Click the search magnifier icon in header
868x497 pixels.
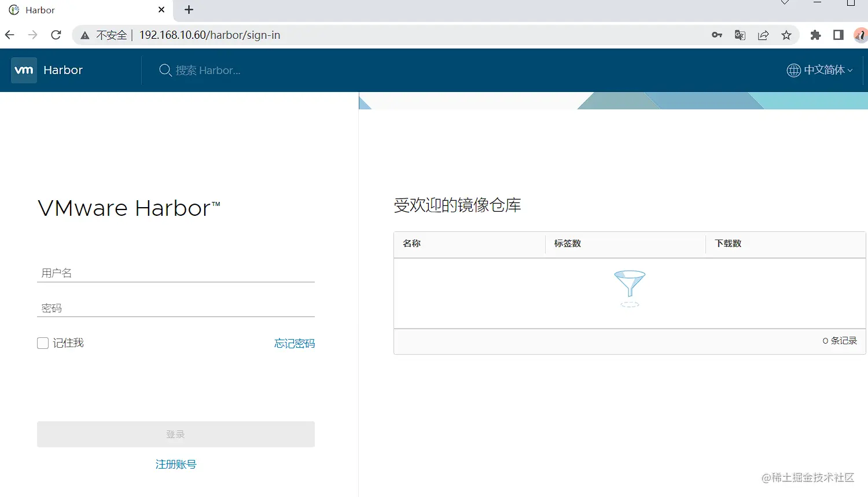pyautogui.click(x=165, y=70)
